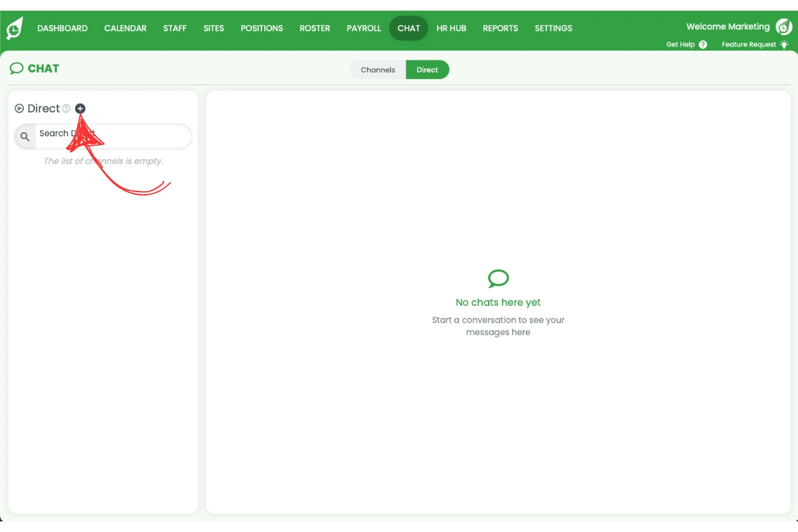Add a new direct chat with plus icon
The image size is (798, 532).
tap(80, 108)
